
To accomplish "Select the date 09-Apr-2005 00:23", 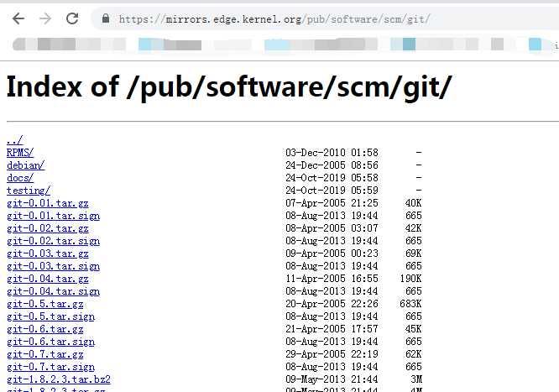I will (x=332, y=253).
